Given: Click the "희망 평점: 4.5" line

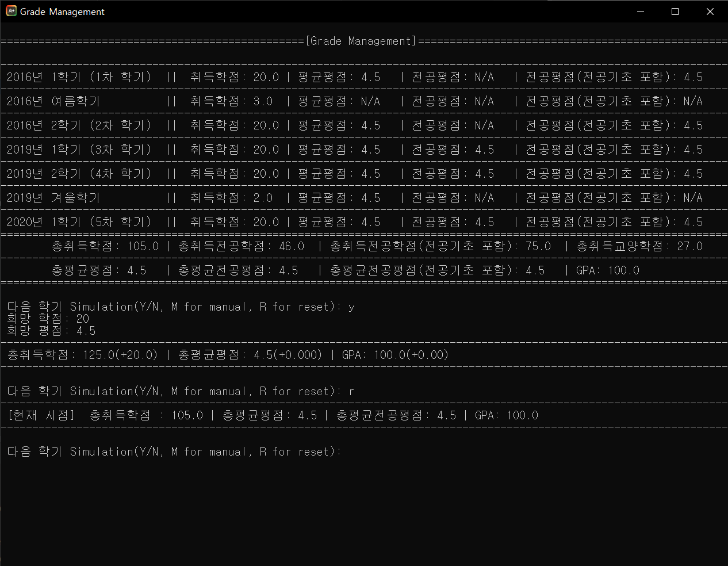Looking at the screenshot, I should tap(51, 331).
